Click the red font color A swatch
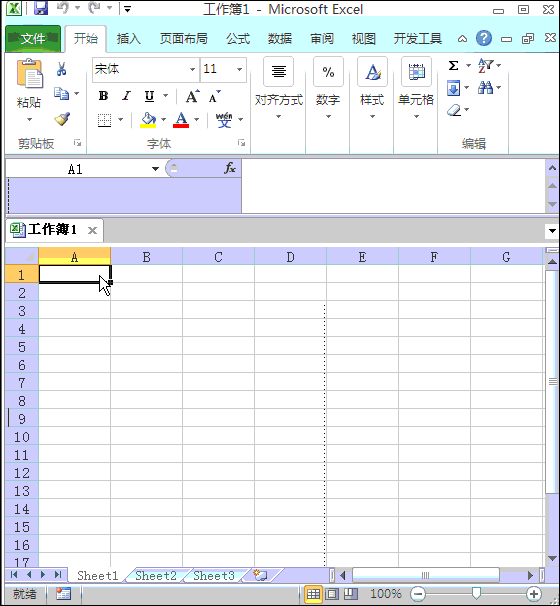 tap(181, 120)
